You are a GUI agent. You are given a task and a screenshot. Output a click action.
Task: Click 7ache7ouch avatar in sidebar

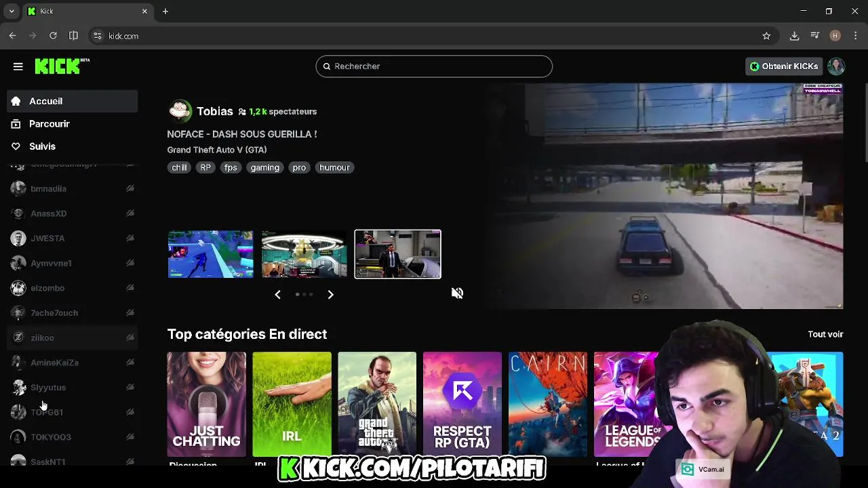pyautogui.click(x=18, y=312)
